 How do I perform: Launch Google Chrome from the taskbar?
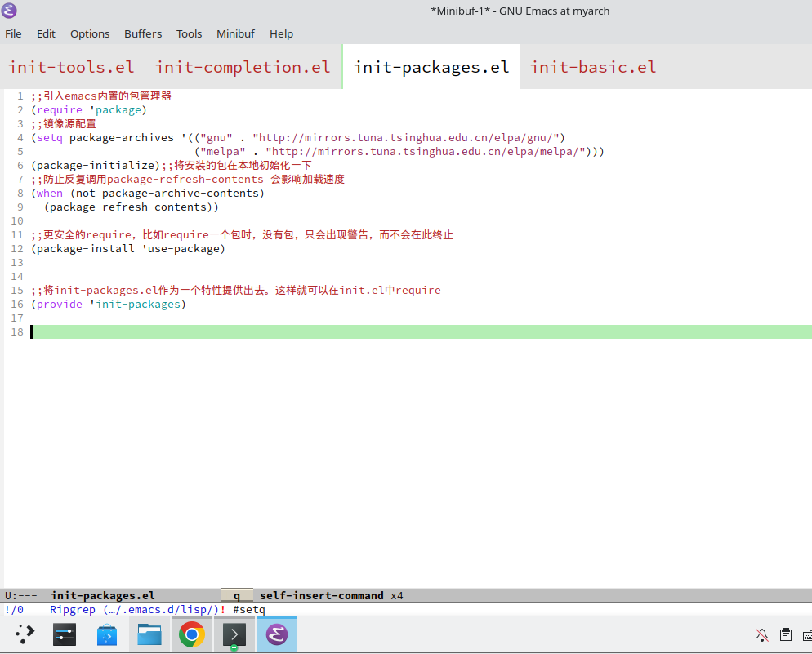pos(191,634)
